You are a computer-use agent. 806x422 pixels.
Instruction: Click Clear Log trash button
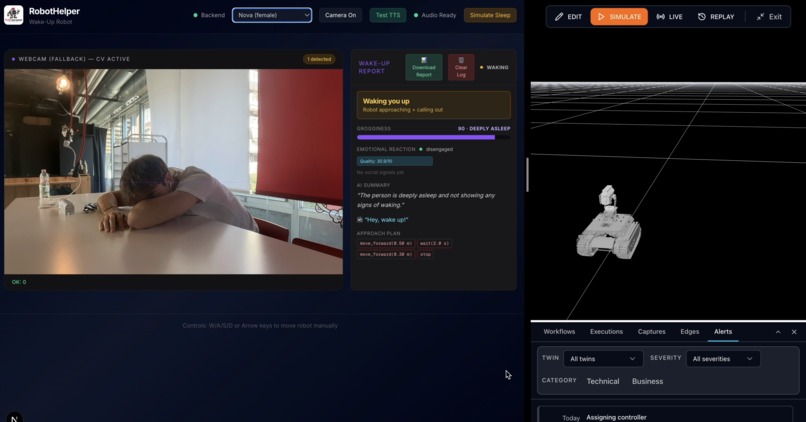coord(461,67)
